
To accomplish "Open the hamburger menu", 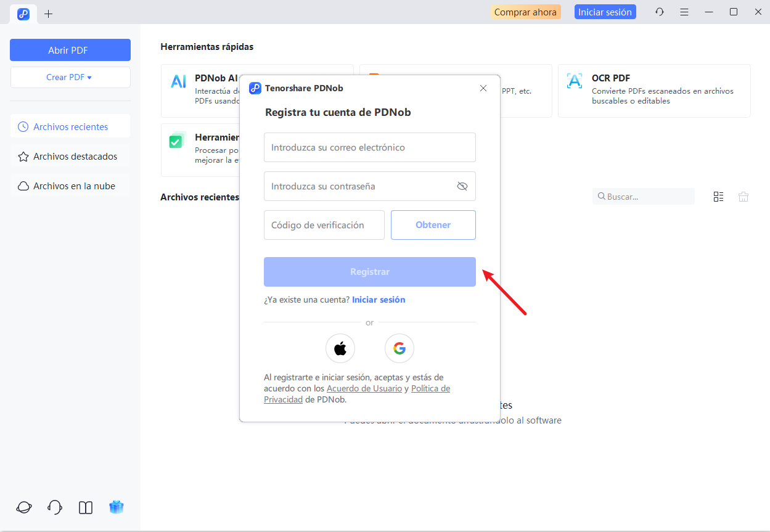I will pos(684,12).
